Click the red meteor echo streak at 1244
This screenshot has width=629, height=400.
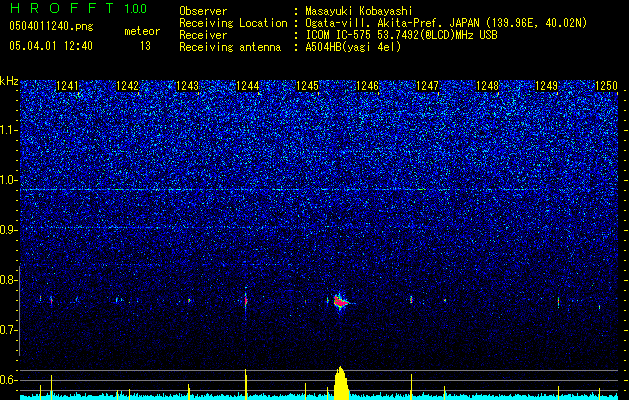click(246, 300)
